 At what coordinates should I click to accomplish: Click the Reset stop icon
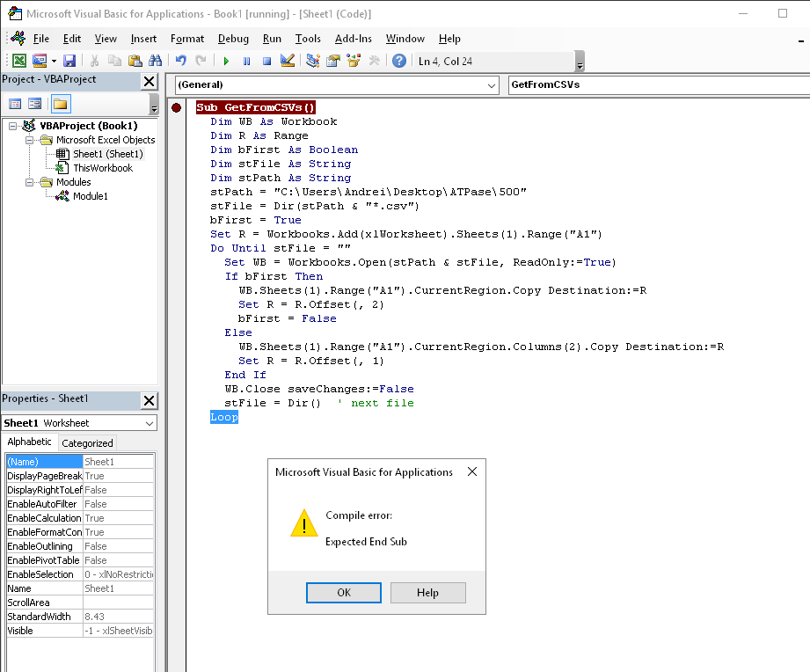266,61
